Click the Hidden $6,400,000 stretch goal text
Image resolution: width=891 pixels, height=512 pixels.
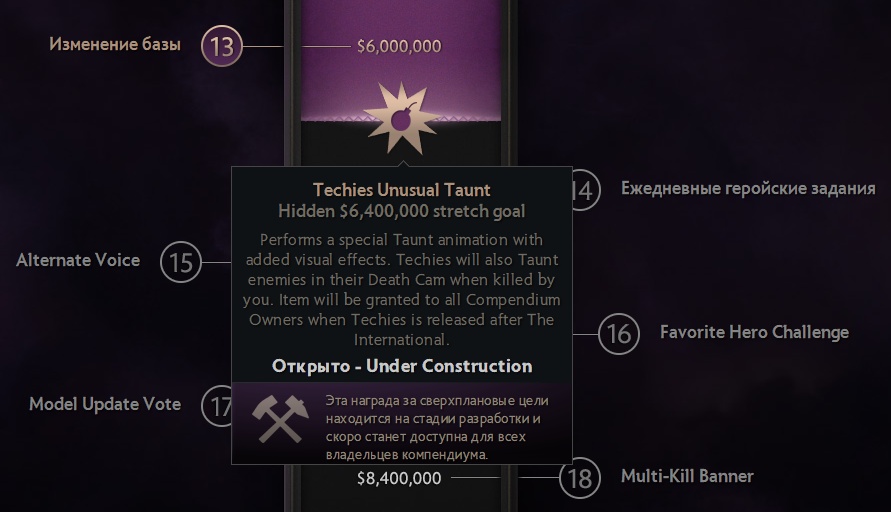pyautogui.click(x=402, y=211)
